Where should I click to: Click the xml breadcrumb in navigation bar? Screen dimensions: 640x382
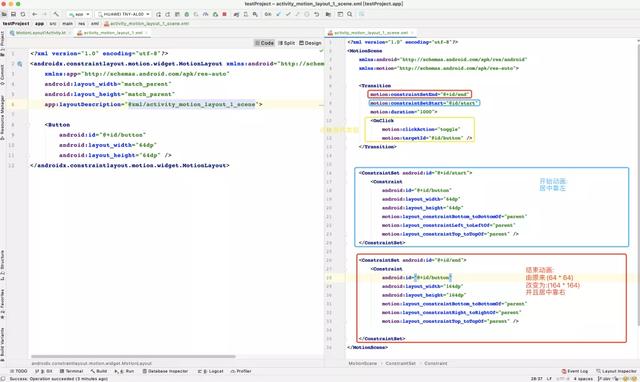click(x=95, y=24)
